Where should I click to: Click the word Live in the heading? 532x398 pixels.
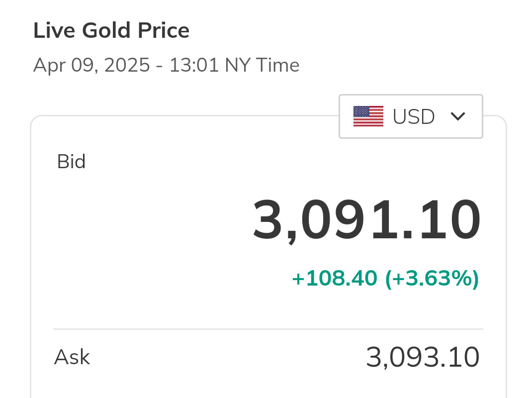coord(54,31)
